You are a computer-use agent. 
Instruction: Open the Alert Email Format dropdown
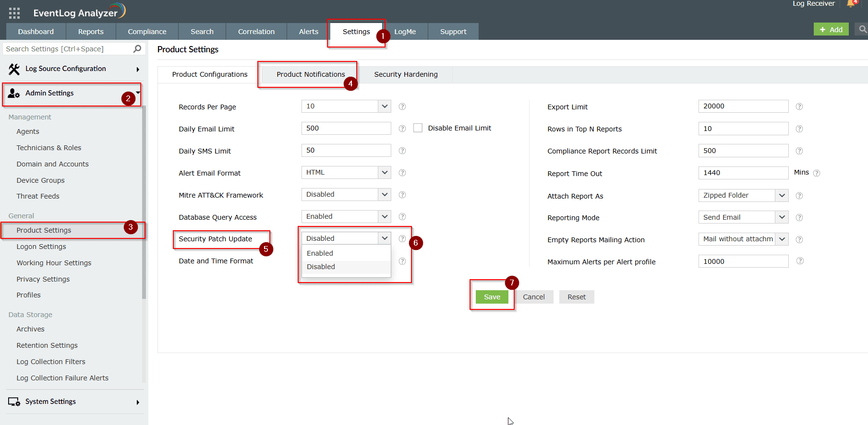[x=346, y=173]
